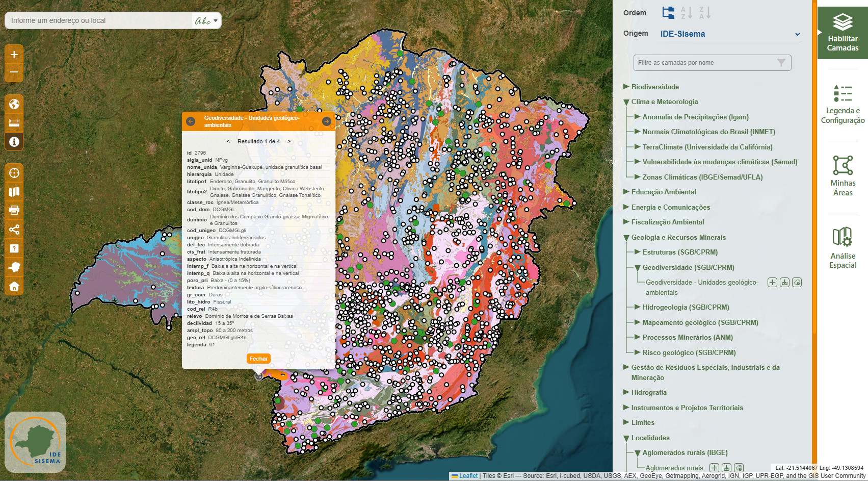Open the Origem IDE-Sisema dropdown
The image size is (868, 481).
click(x=729, y=34)
